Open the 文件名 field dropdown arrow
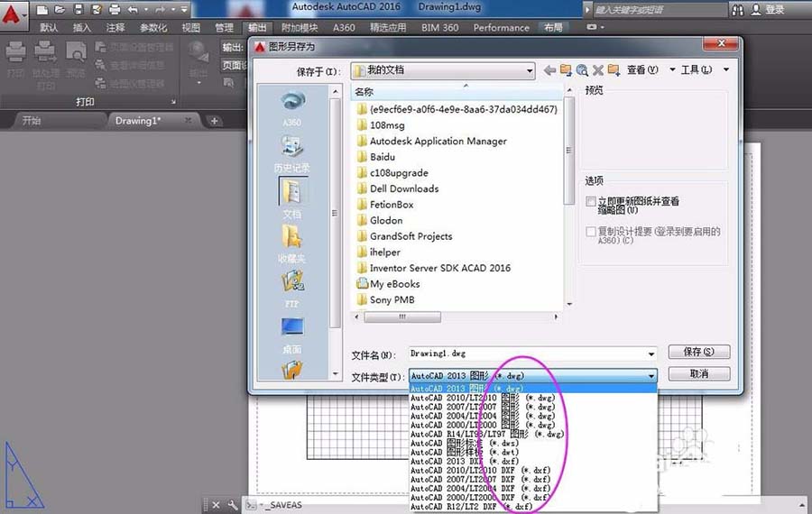The image size is (812, 514). (x=651, y=354)
